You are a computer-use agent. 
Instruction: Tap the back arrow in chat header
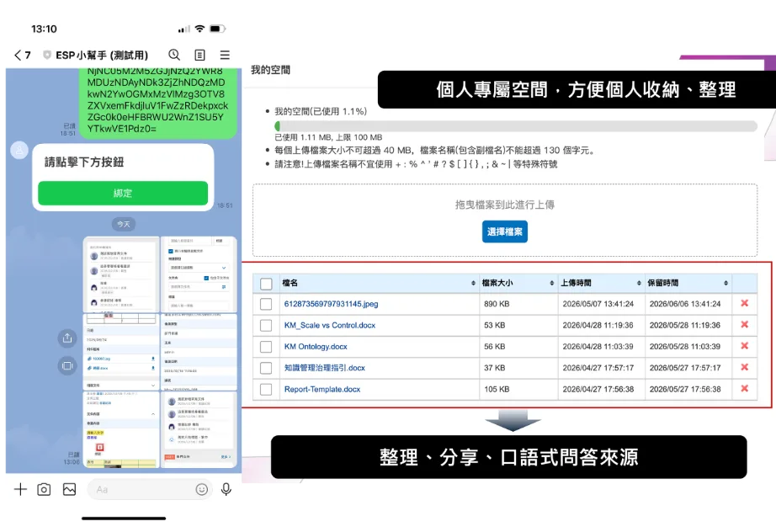pos(18,55)
